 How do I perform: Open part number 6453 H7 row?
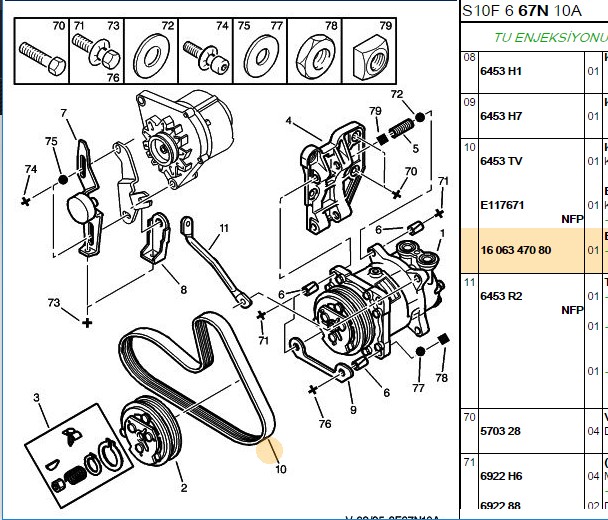coord(501,116)
